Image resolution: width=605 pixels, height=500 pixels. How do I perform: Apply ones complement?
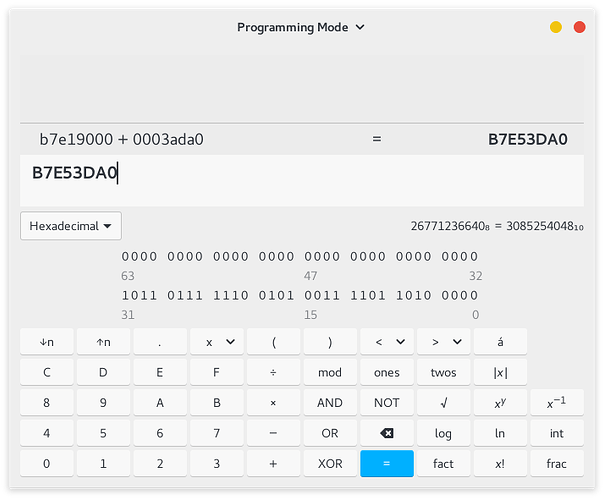(x=387, y=372)
